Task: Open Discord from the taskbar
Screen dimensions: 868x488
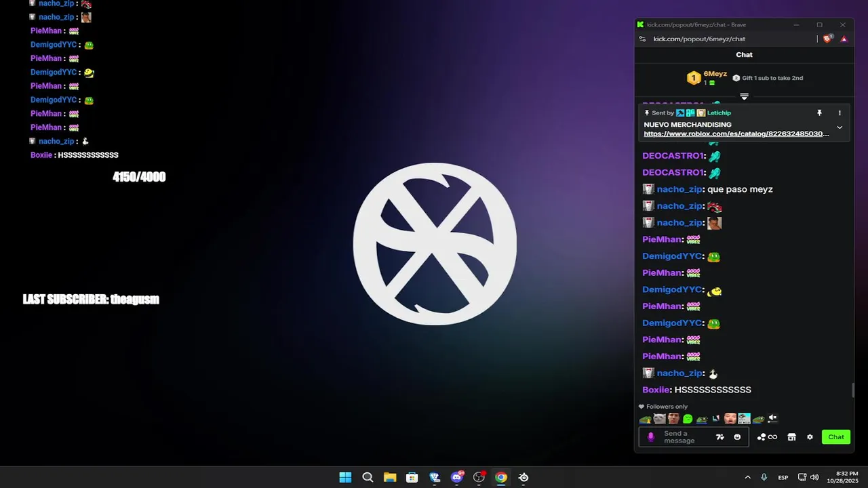Action: point(457,477)
